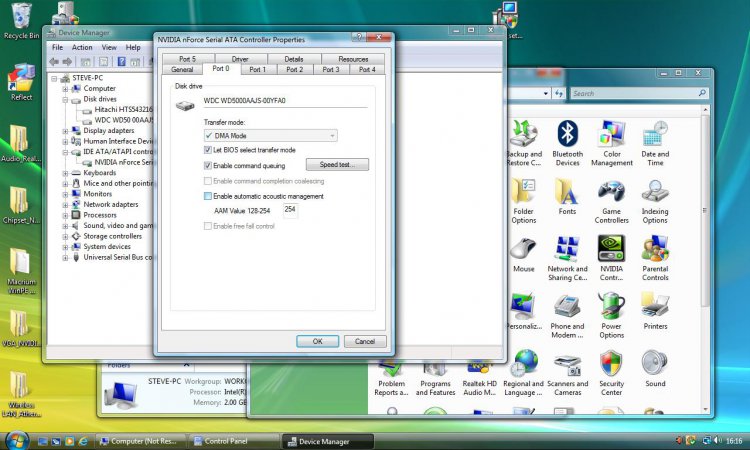750x450 pixels.
Task: Open the Transfer mode DMA Mode dropdown
Action: 271,136
